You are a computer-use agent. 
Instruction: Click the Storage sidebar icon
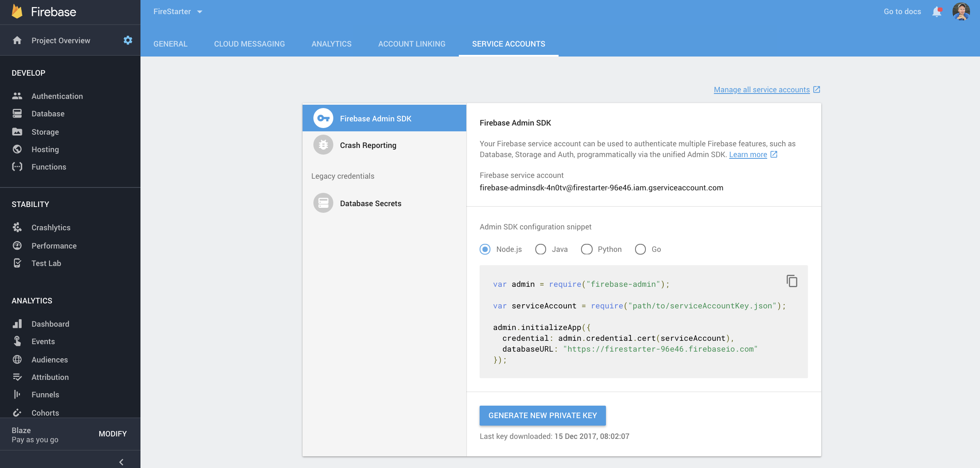pyautogui.click(x=17, y=131)
